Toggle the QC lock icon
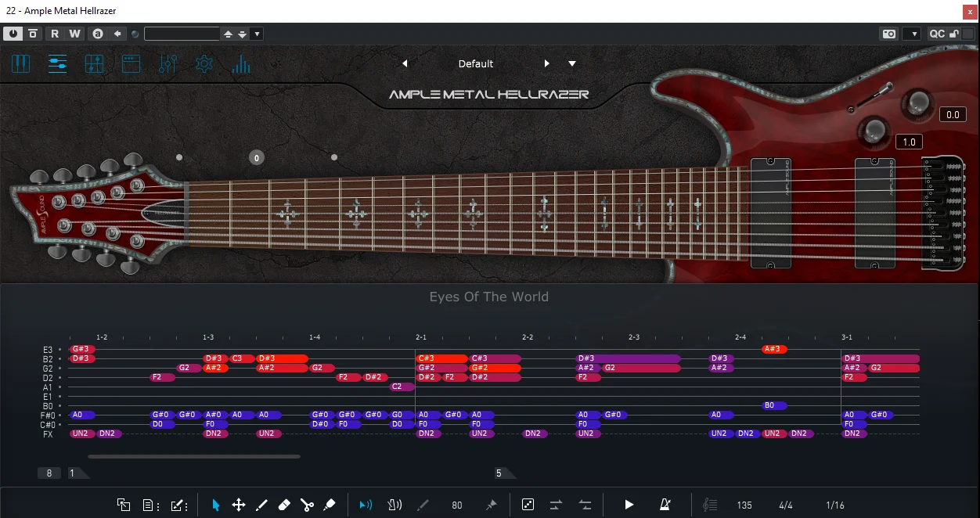Viewport: 980px width, 518px height. (x=954, y=34)
